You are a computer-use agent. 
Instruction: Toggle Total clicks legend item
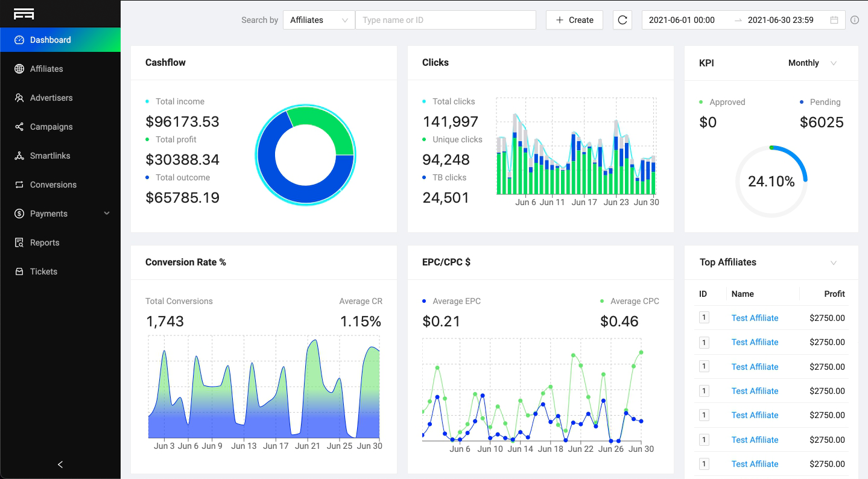(x=449, y=101)
